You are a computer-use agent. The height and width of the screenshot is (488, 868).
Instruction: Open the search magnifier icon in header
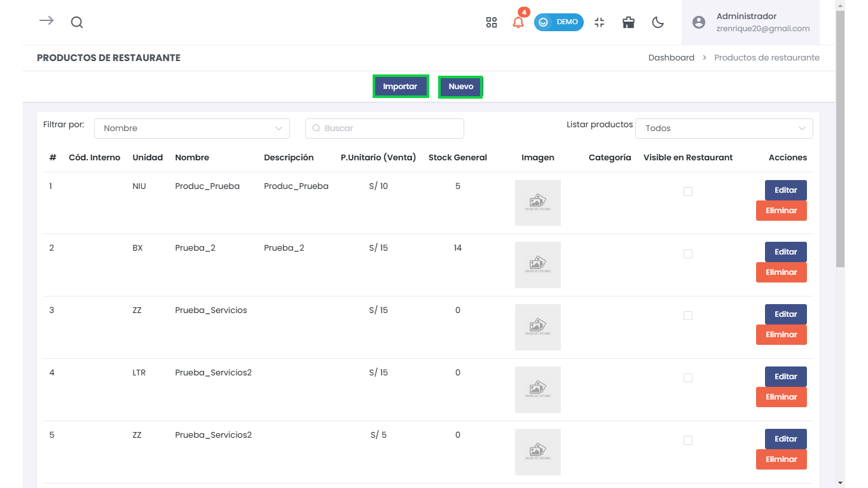(x=77, y=22)
